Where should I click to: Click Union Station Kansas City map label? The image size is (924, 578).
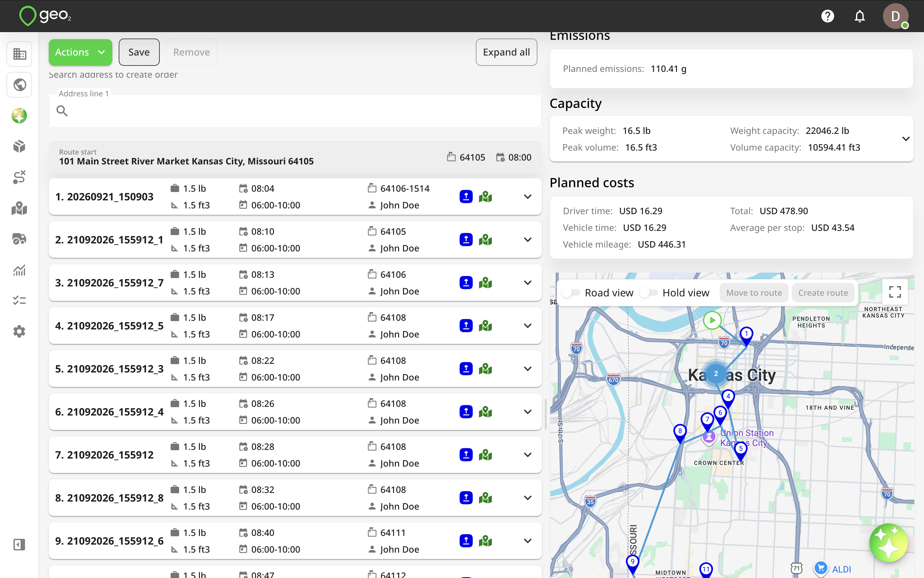tap(747, 438)
